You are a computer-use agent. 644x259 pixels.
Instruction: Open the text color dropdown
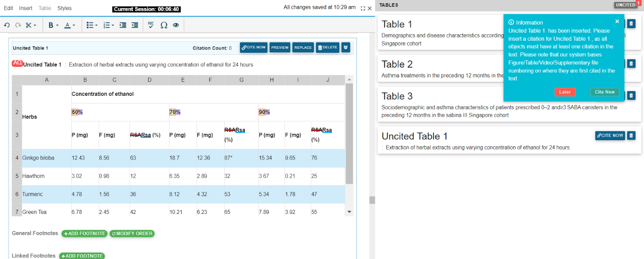pyautogui.click(x=70, y=25)
